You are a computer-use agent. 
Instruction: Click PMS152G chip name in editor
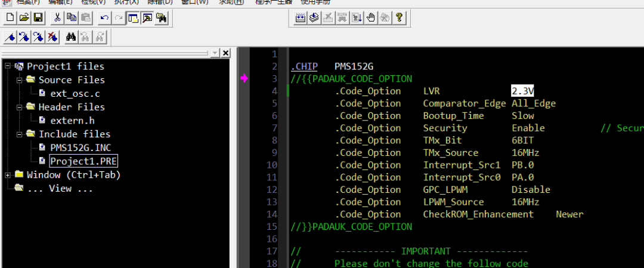tap(354, 66)
